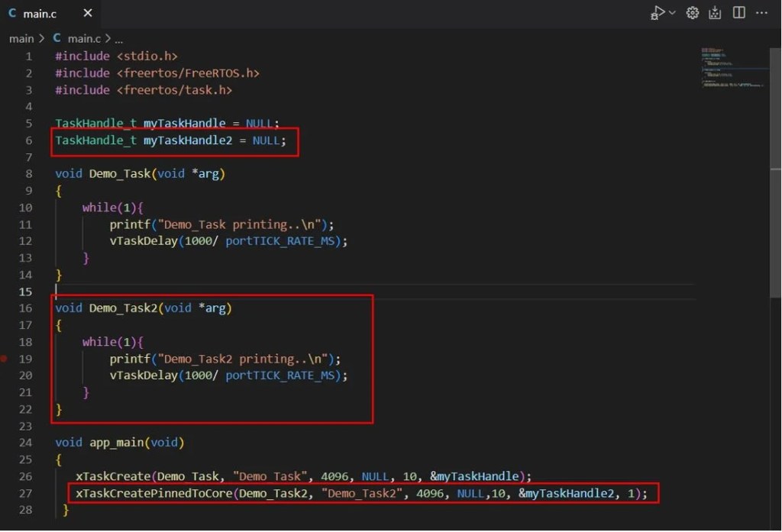Click the 'main.c' breadcrumb entry
This screenshot has width=782, height=532.
pyautogui.click(x=84, y=39)
